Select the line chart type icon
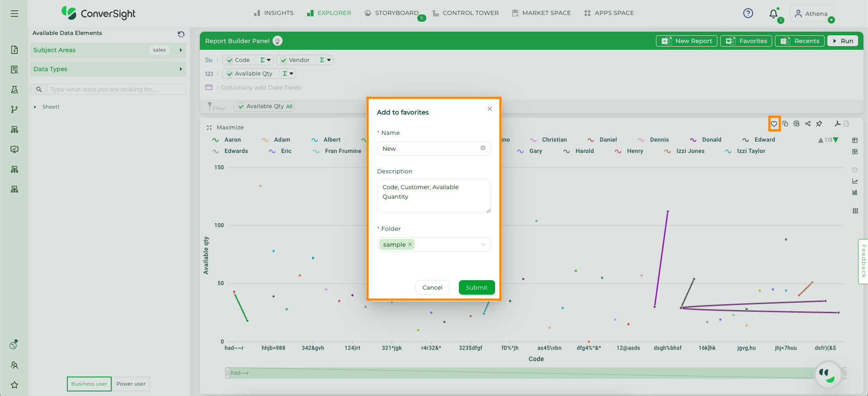 click(855, 181)
